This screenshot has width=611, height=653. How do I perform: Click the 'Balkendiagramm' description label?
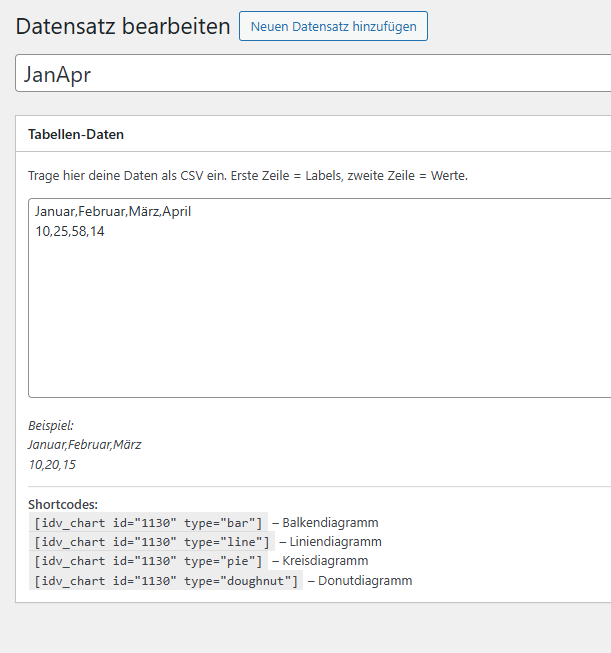(x=330, y=522)
